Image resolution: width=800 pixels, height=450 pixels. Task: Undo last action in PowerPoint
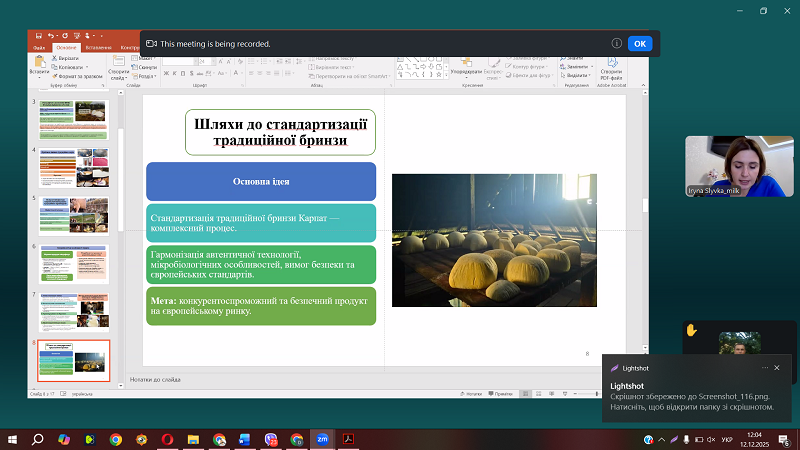[51, 36]
